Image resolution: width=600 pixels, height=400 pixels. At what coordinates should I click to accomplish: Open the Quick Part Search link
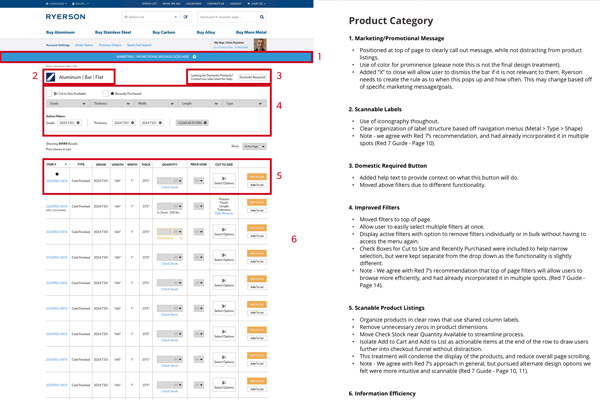[x=139, y=45]
